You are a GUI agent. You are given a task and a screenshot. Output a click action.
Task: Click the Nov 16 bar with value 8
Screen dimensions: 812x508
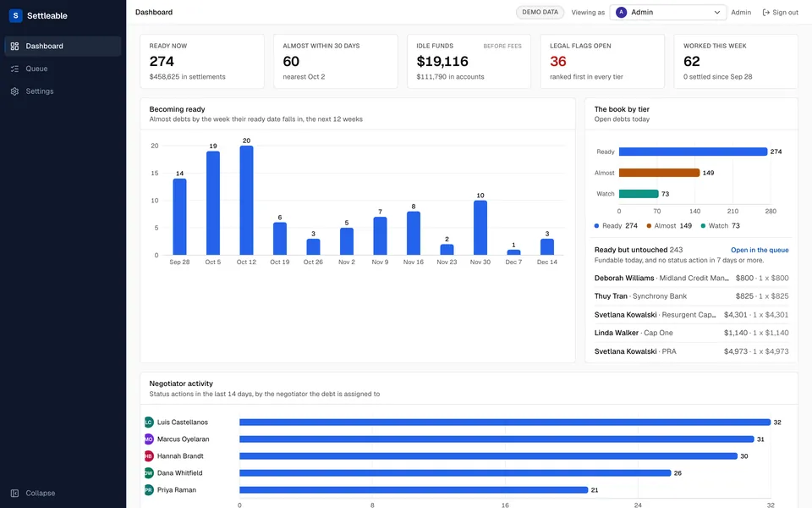point(414,234)
